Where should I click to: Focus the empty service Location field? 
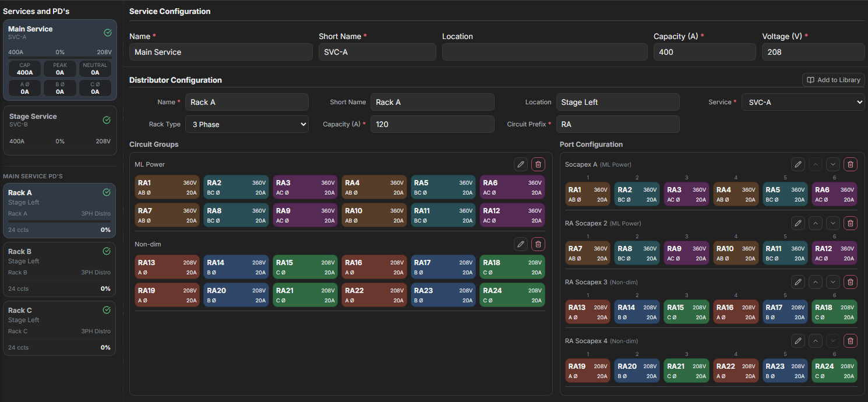coord(545,52)
